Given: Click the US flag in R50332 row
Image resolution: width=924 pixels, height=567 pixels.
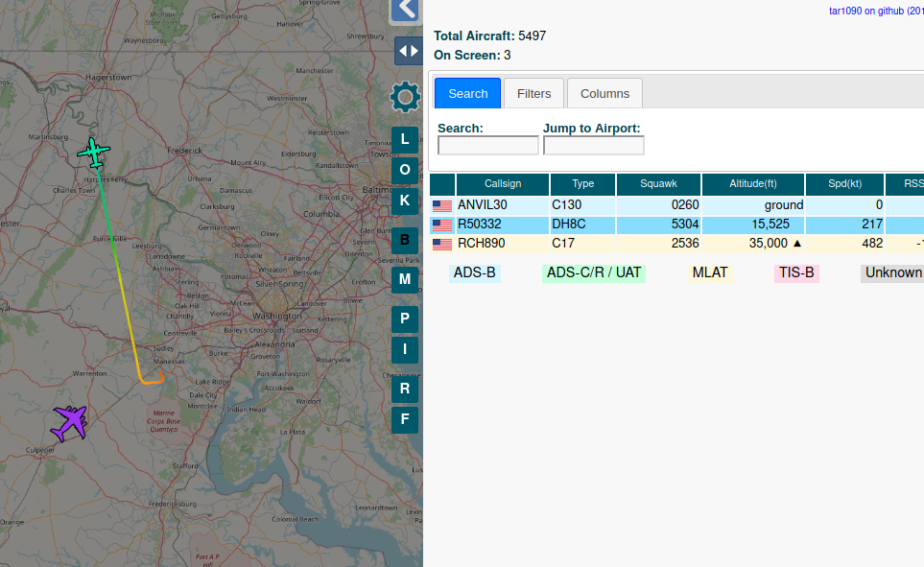Looking at the screenshot, I should pyautogui.click(x=442, y=225).
